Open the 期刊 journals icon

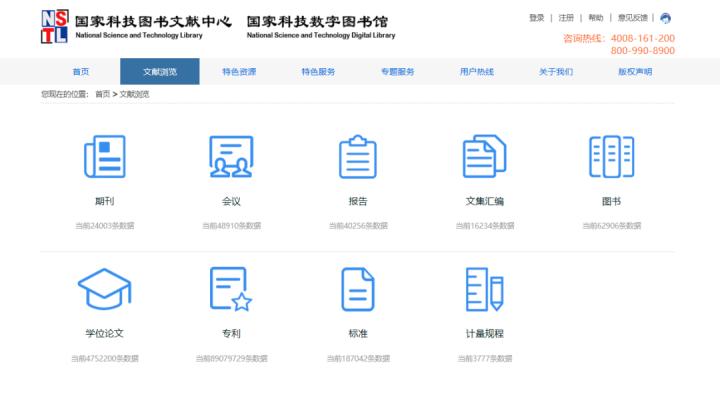pos(105,157)
